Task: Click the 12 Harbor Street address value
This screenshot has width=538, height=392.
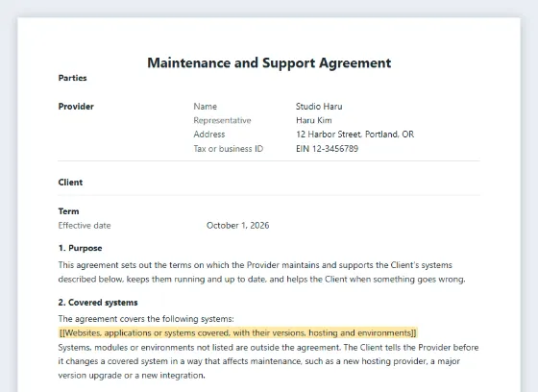Action: (x=355, y=135)
